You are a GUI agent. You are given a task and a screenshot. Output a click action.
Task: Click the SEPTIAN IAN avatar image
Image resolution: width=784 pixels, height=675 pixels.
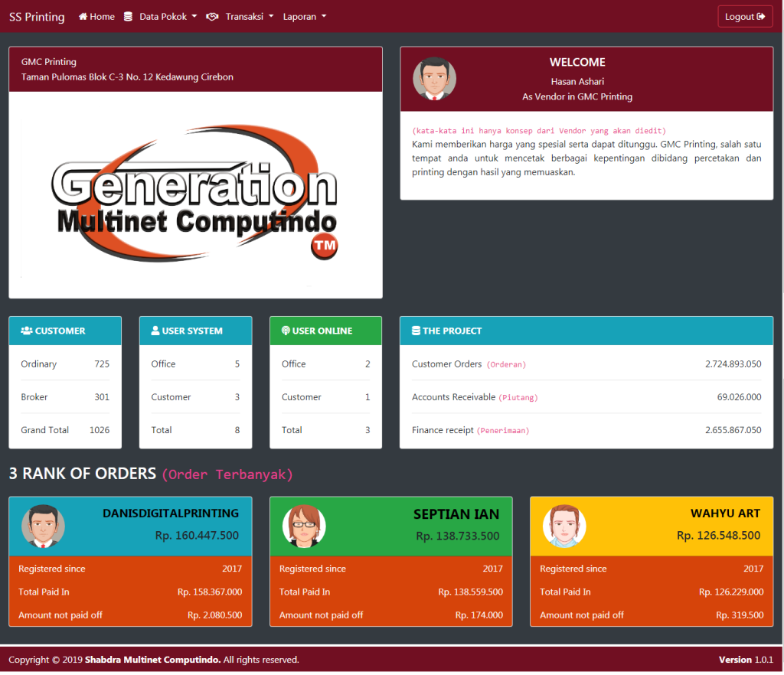tap(304, 526)
